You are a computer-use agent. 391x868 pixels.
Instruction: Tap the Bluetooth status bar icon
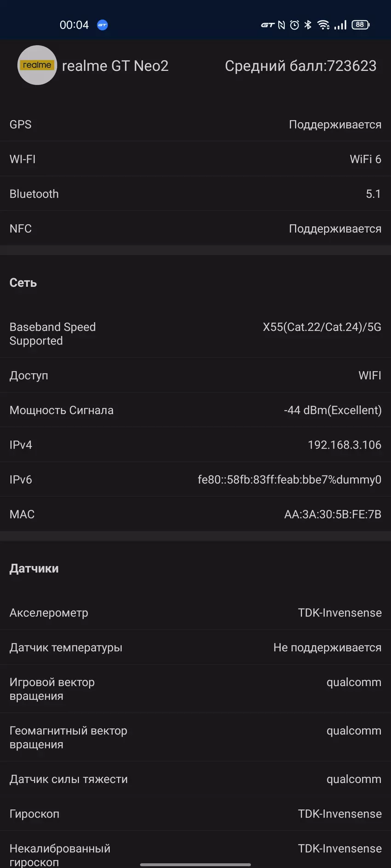pos(308,25)
